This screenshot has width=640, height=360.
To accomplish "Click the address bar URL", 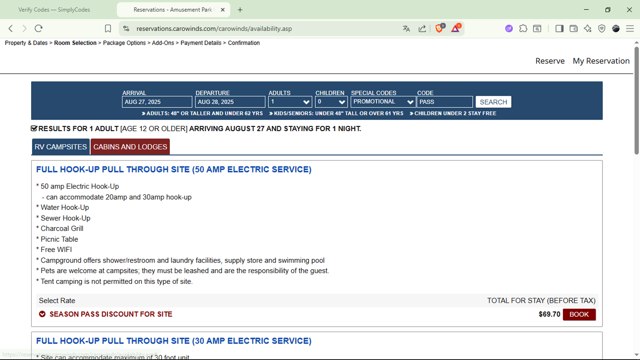I will pos(214,29).
